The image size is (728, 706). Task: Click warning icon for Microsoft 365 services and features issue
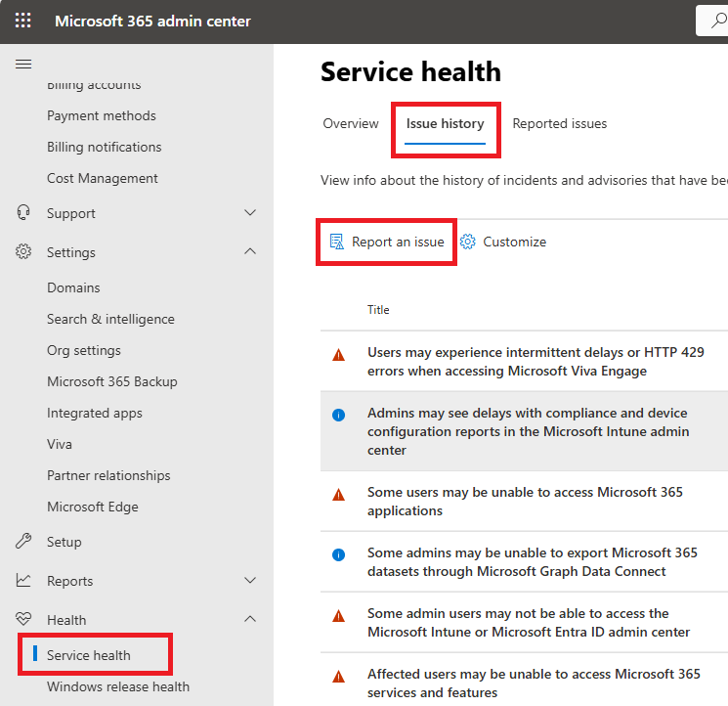(338, 677)
